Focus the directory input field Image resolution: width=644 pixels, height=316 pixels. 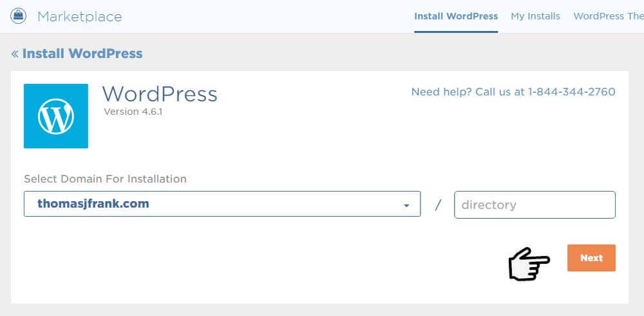(x=535, y=204)
